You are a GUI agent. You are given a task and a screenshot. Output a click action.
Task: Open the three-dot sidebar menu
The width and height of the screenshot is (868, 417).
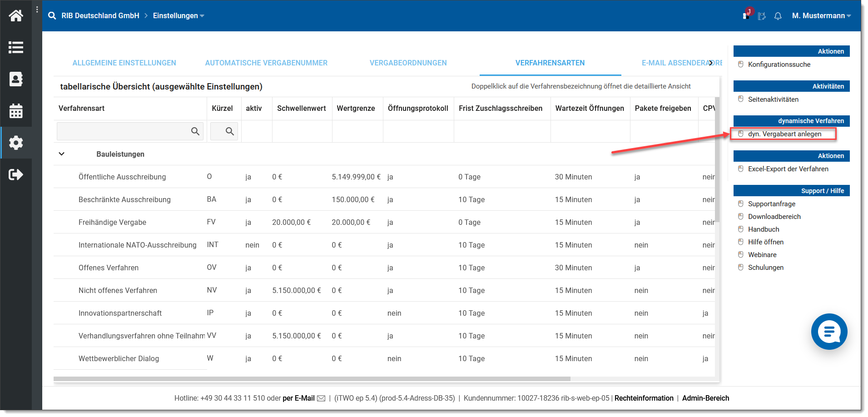point(37,9)
